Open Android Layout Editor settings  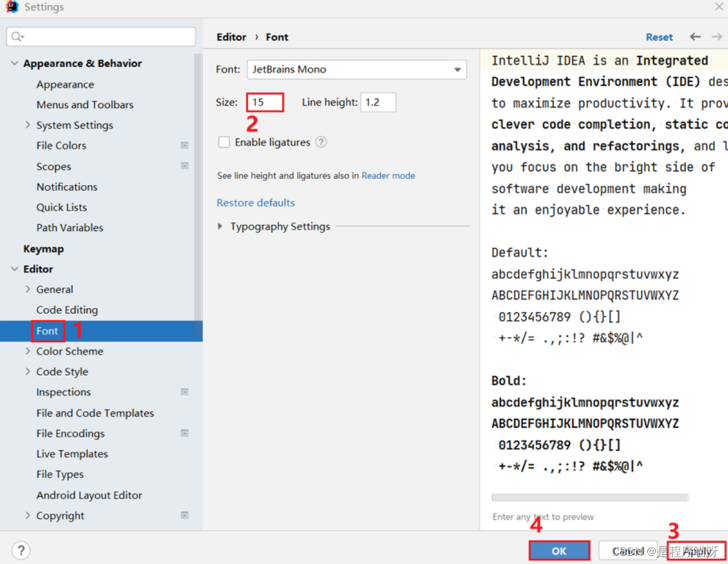coord(89,495)
